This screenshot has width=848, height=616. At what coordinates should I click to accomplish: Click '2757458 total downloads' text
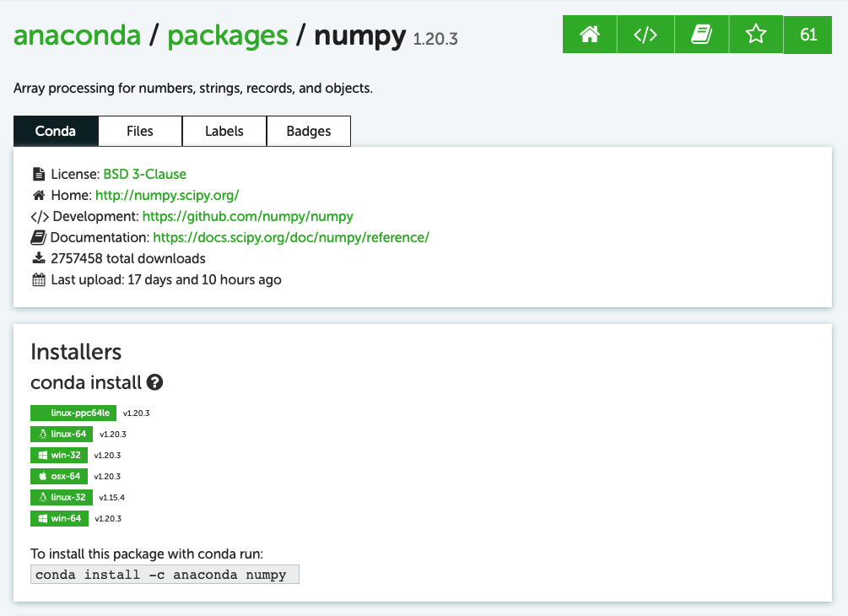[x=128, y=258]
